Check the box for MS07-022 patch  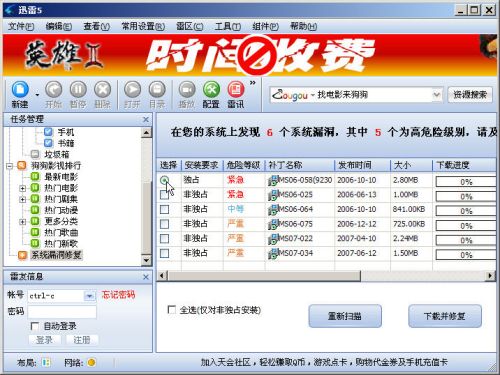tap(164, 239)
